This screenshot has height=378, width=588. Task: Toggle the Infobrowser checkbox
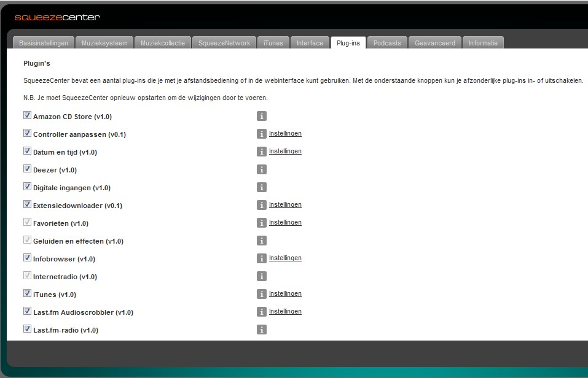27,257
